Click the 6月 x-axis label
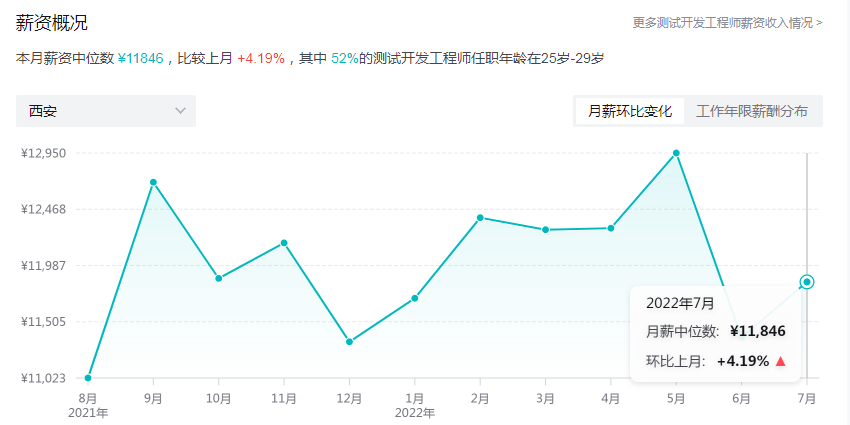 pyautogui.click(x=741, y=398)
